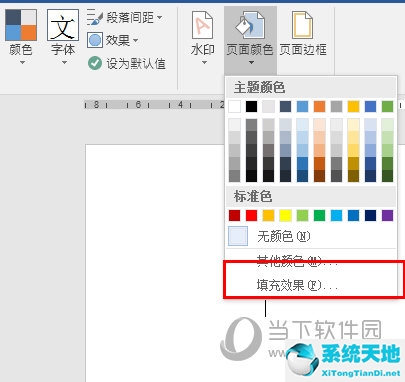405x382 pixels.
Task: Expand the arrow under 颜色
Action: (22, 62)
